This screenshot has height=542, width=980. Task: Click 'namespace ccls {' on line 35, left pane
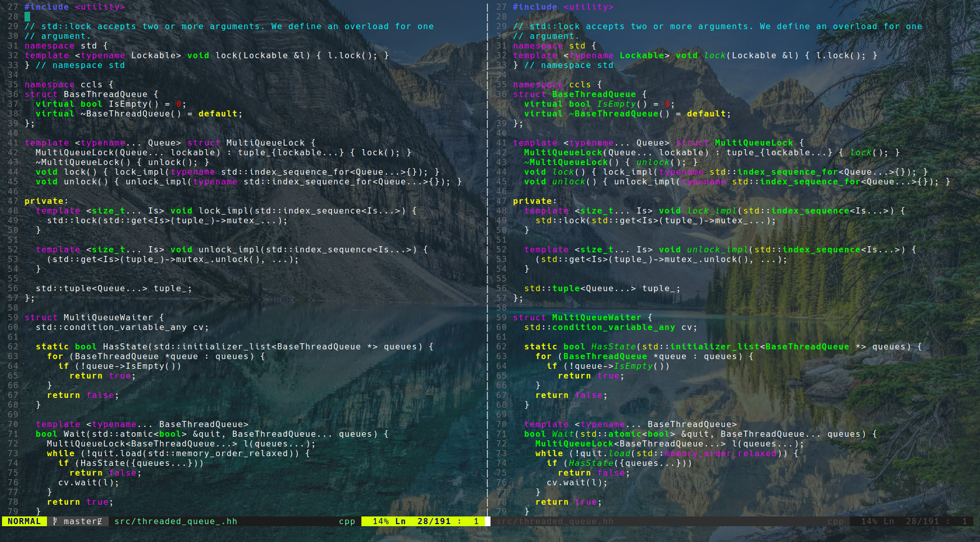[69, 84]
